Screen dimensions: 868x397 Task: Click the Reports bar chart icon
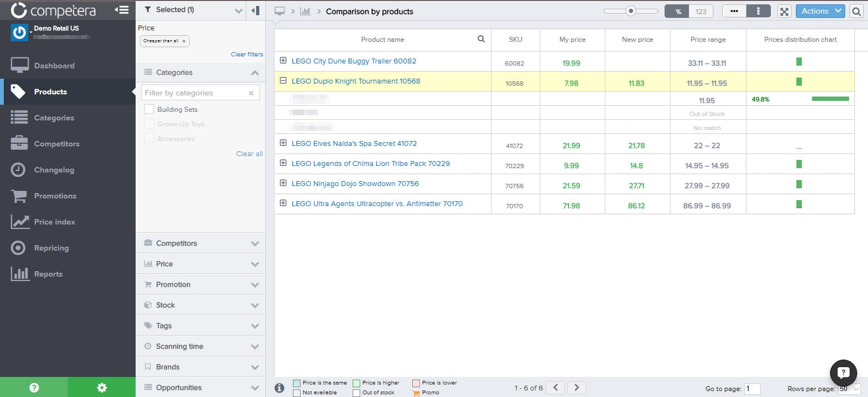tap(20, 274)
